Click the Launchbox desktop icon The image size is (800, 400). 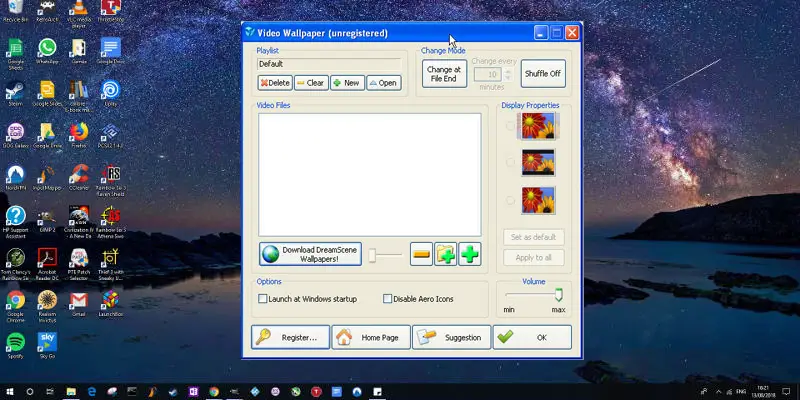(x=110, y=304)
